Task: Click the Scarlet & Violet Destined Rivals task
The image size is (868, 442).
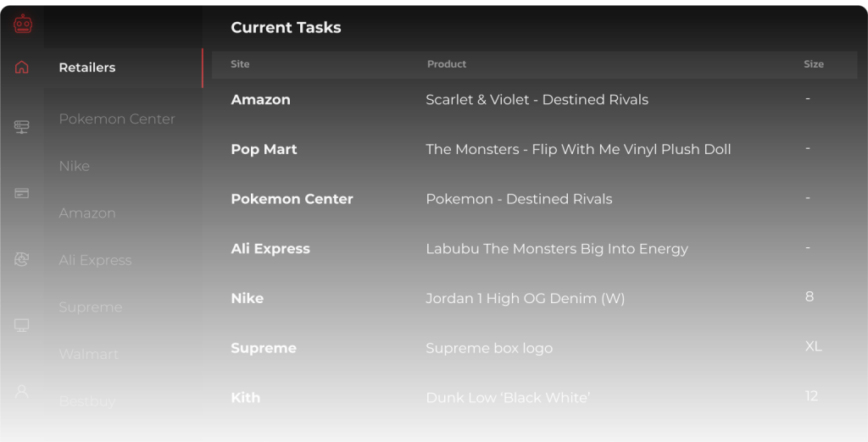Action: tap(537, 100)
